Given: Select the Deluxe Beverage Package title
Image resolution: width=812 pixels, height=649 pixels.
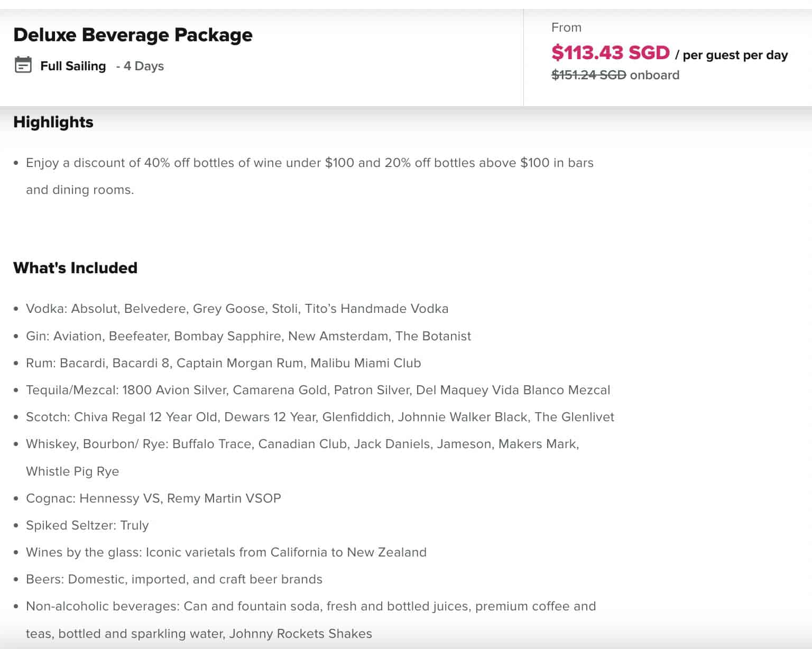Looking at the screenshot, I should coord(133,35).
